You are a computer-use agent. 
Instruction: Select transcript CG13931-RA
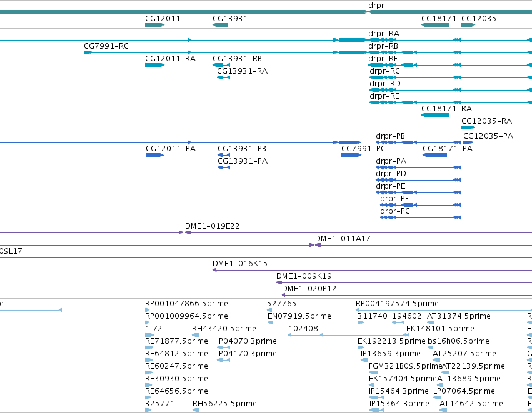243,71
